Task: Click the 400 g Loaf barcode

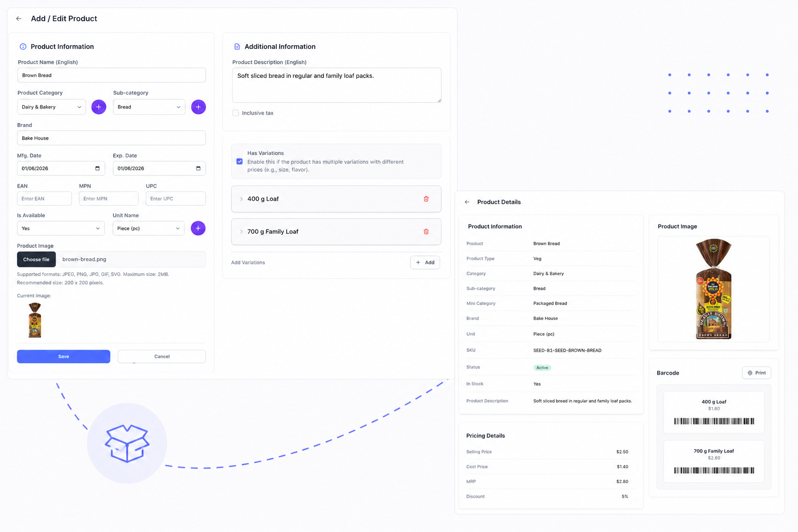Action: point(714,421)
